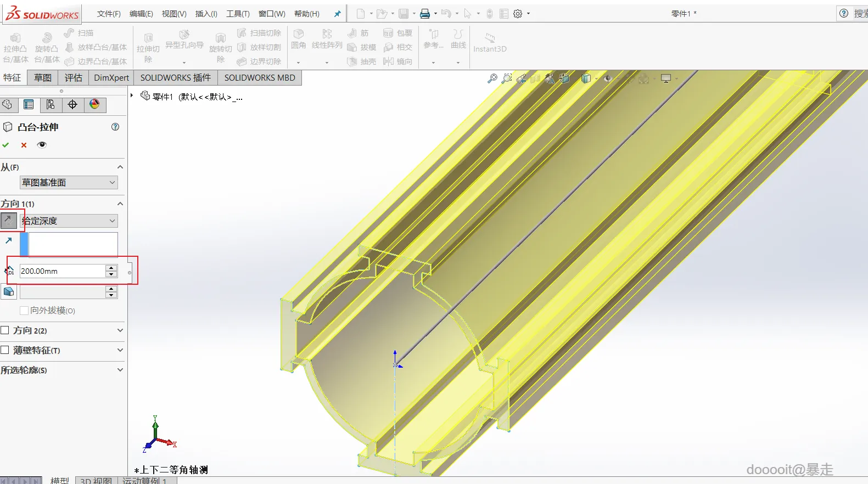Open the 编辑 Edit menu
The image size is (868, 484).
coord(141,14)
